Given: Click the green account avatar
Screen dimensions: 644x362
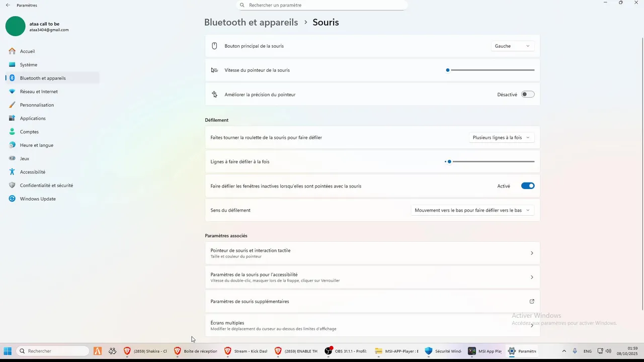Looking at the screenshot, I should pos(15,26).
